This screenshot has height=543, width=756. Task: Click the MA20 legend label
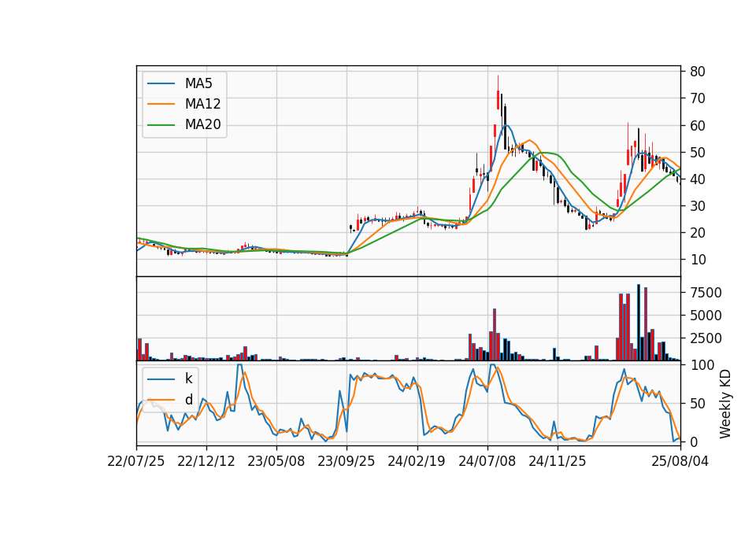[202, 125]
